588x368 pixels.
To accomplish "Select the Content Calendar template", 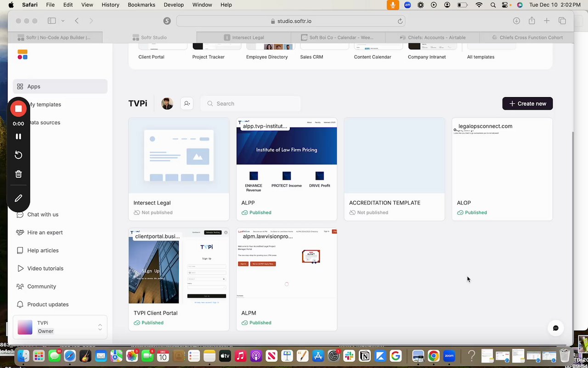I will coord(379,52).
